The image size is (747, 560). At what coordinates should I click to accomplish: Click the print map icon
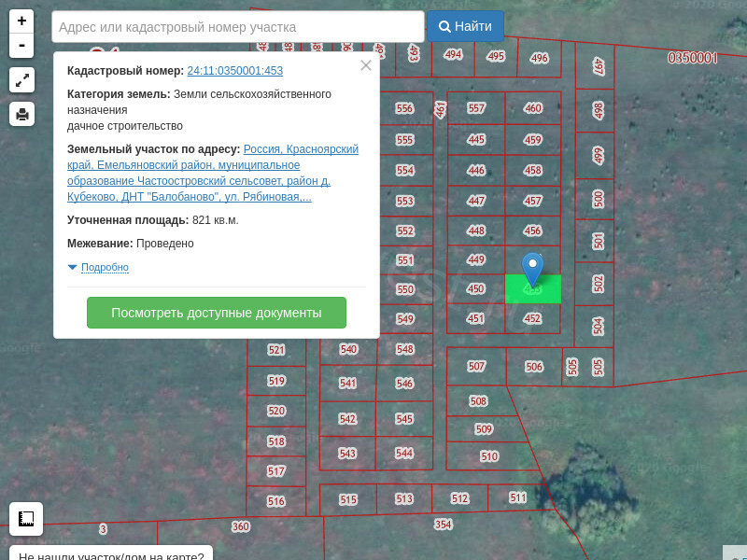coord(21,114)
